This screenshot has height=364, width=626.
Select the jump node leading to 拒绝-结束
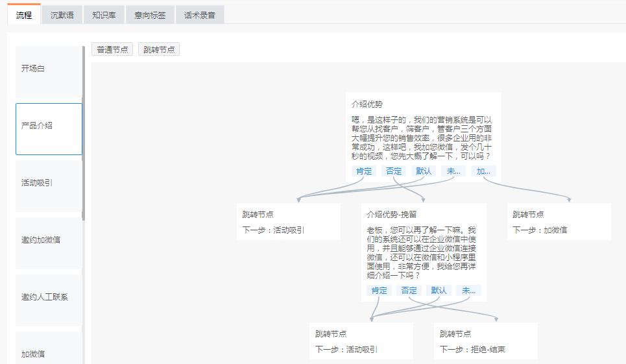(x=485, y=341)
